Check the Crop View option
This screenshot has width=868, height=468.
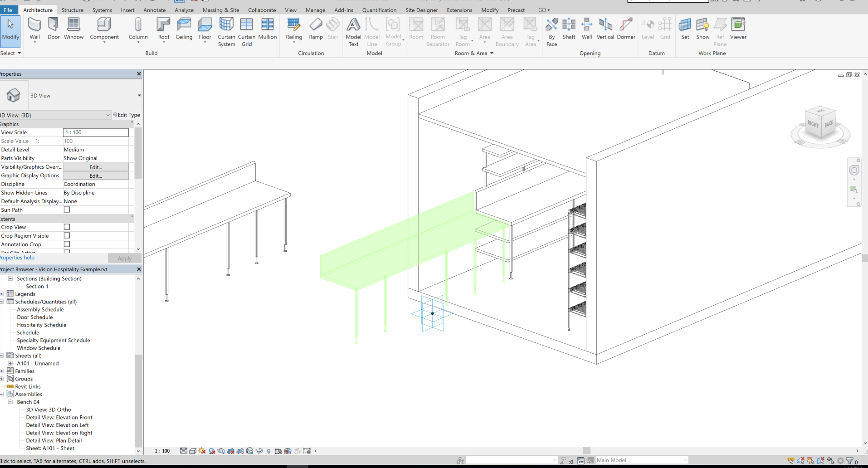[x=67, y=227]
